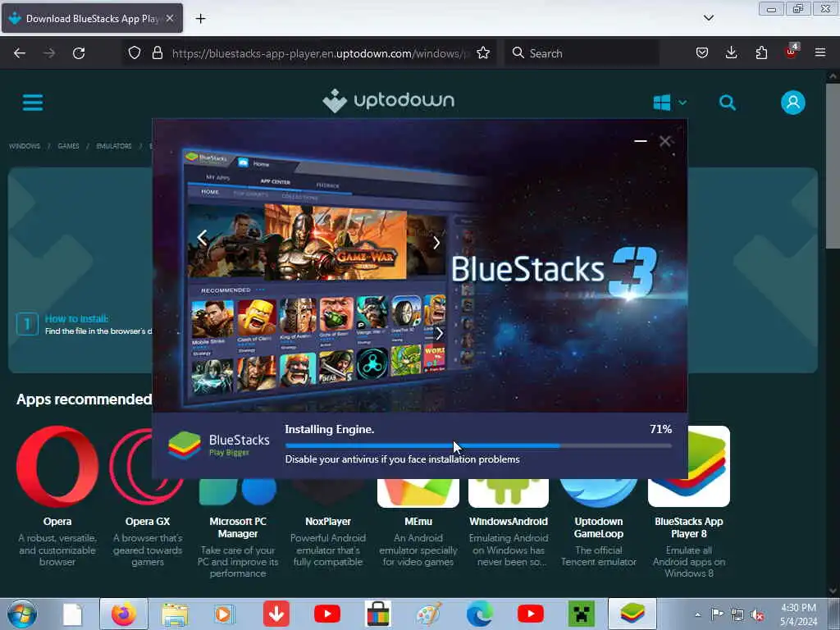Close the Download BlueStacks tab
Viewport: 840px width, 630px height.
click(x=170, y=18)
